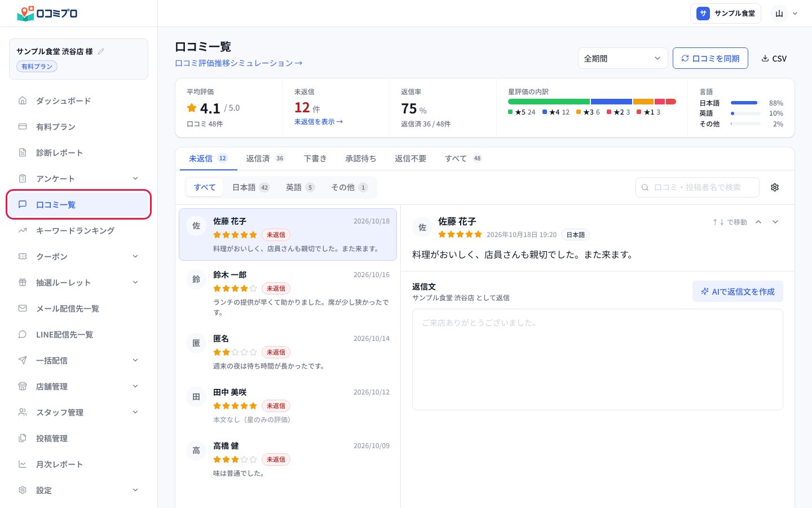The width and height of the screenshot is (812, 508).
Task: Click the blue ★4 rating bar segment
Action: (611, 102)
